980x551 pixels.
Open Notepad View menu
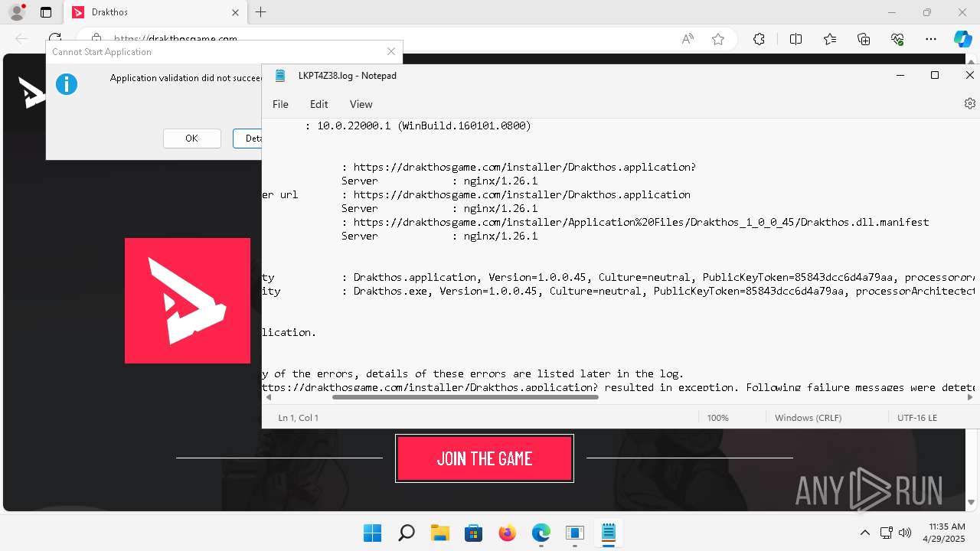coord(361,104)
